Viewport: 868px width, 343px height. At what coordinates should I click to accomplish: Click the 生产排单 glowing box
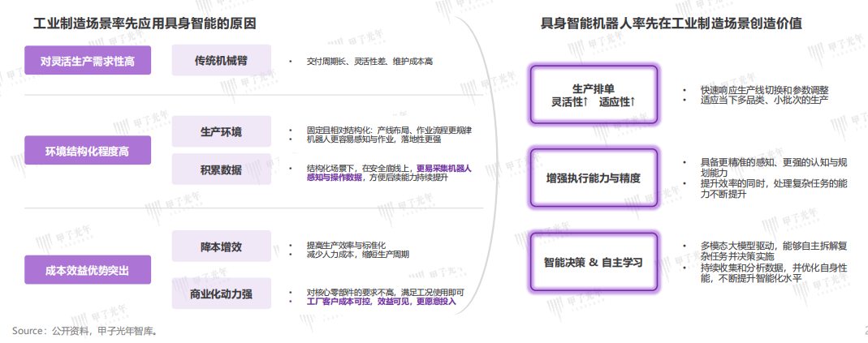[593, 95]
